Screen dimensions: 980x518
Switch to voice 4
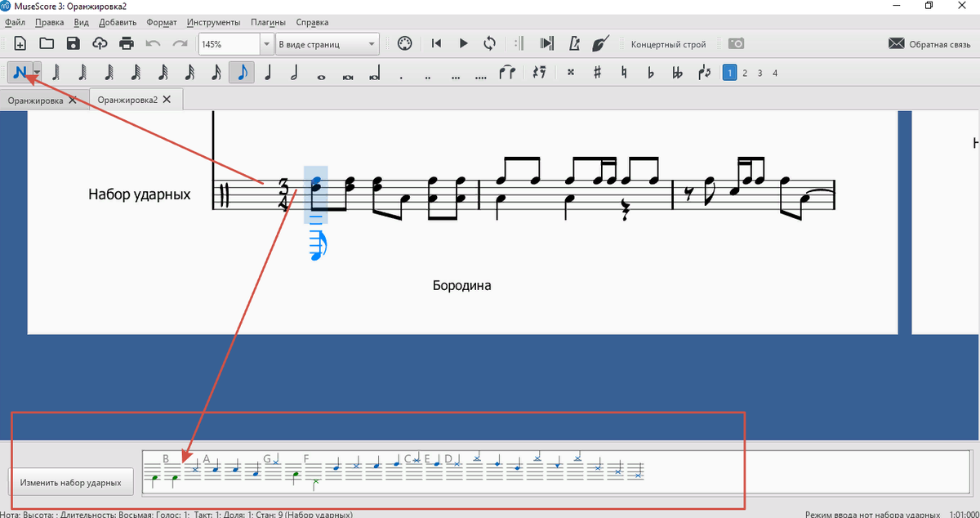[775, 73]
